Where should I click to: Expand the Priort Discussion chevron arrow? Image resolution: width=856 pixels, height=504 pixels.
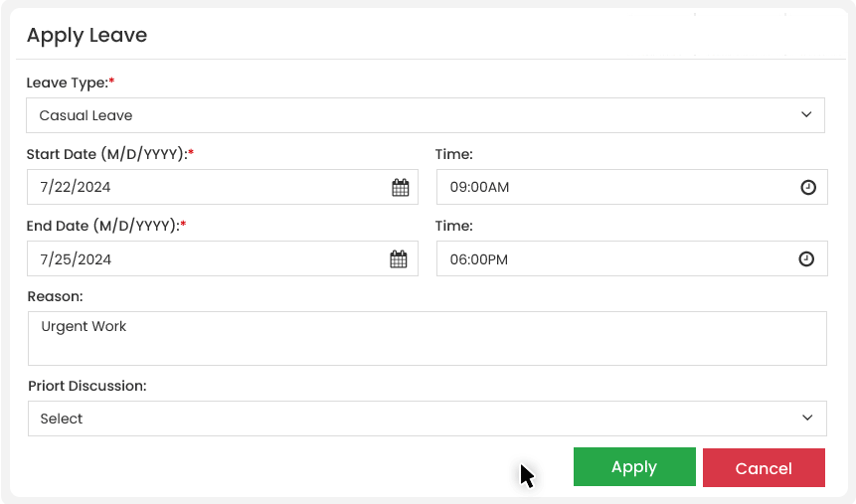tap(807, 419)
